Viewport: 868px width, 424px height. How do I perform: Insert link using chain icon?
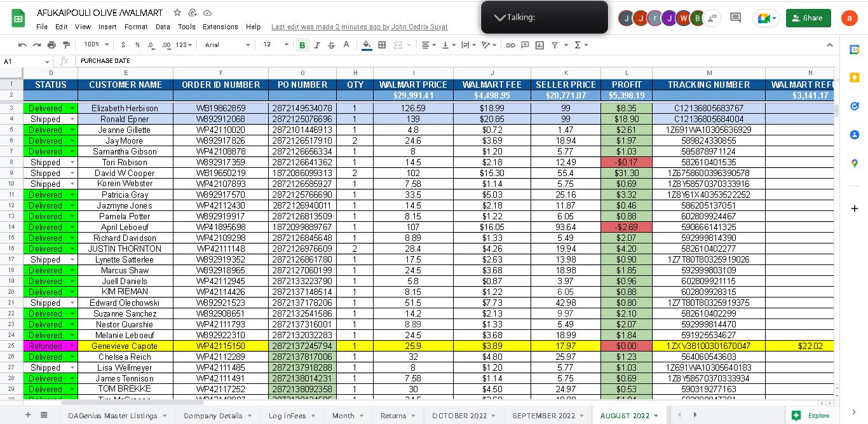click(x=510, y=45)
